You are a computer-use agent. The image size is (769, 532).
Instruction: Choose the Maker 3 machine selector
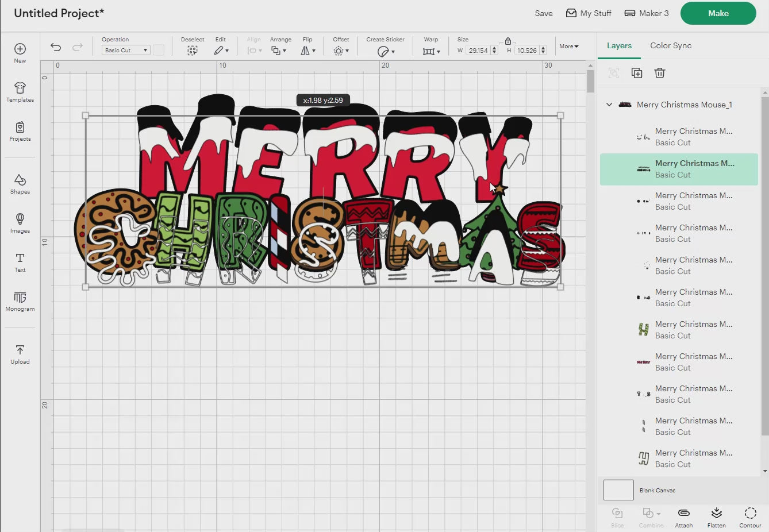click(x=647, y=13)
